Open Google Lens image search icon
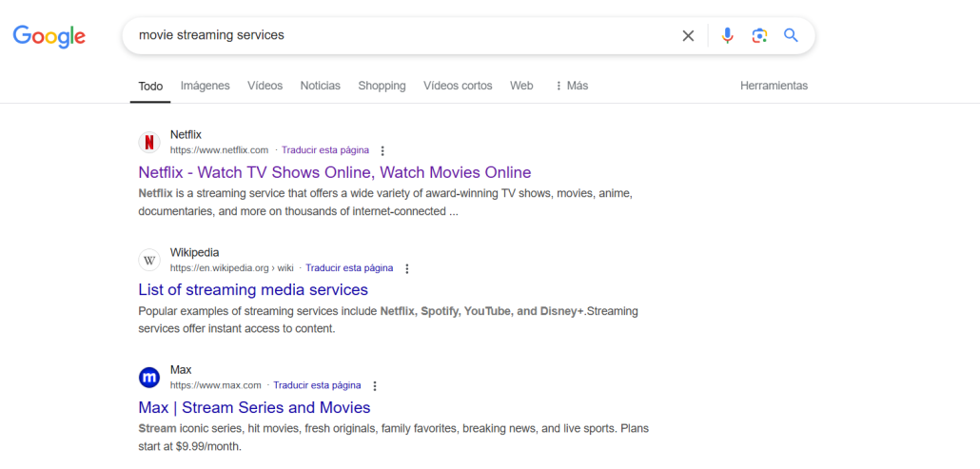The height and width of the screenshot is (469, 980). point(759,35)
